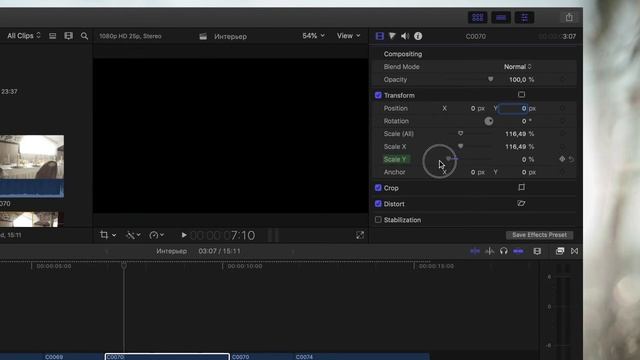Image resolution: width=640 pixels, height=360 pixels.
Task: Open the retiming speed dropdown
Action: coord(156,235)
